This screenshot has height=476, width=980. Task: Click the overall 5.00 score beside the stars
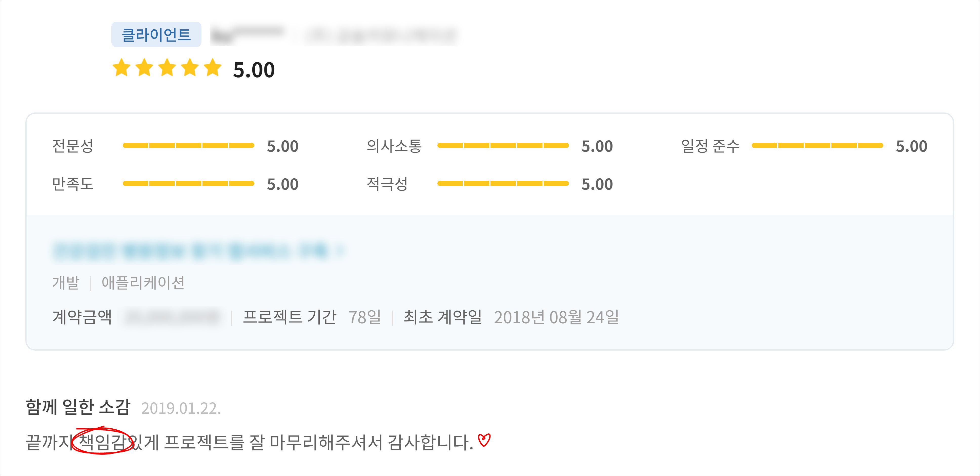[x=254, y=70]
